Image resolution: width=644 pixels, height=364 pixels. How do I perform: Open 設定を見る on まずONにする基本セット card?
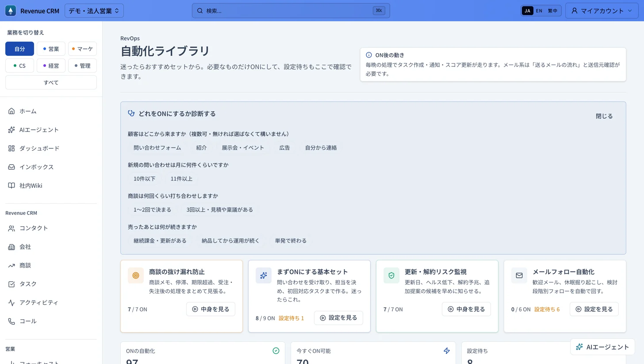(338, 318)
